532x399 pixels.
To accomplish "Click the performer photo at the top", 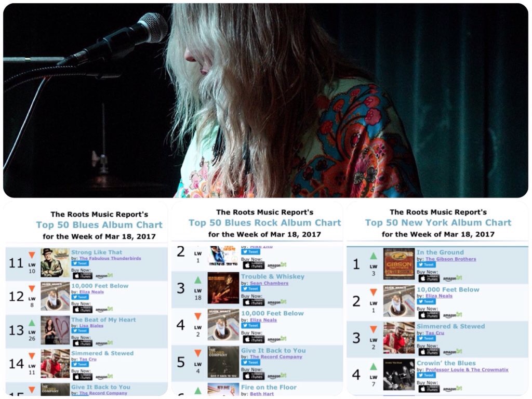I will coord(265,100).
